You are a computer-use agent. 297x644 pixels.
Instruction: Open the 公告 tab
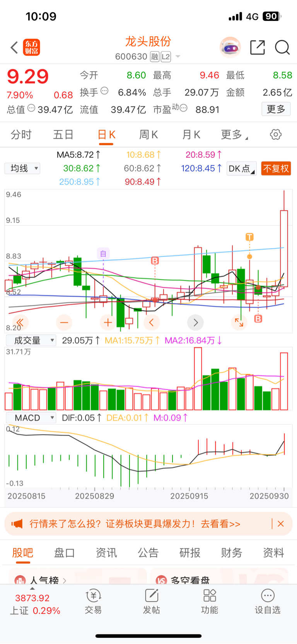click(148, 553)
